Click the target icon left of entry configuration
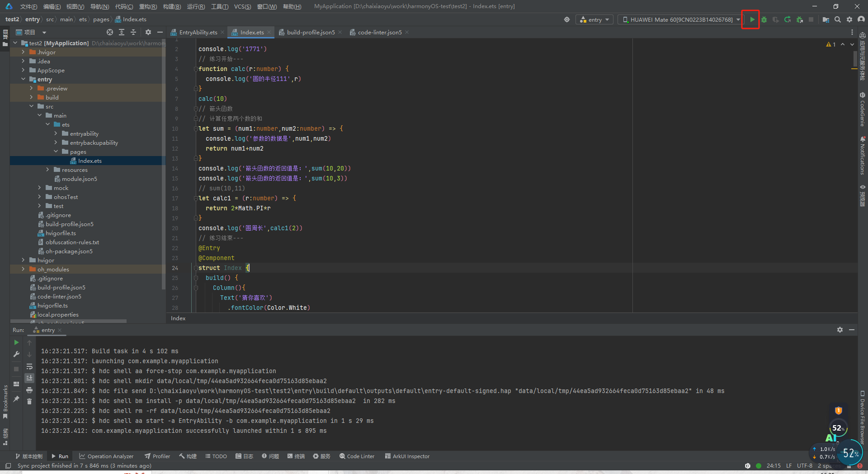Screen dimensions: 868x474 [x=566, y=19]
